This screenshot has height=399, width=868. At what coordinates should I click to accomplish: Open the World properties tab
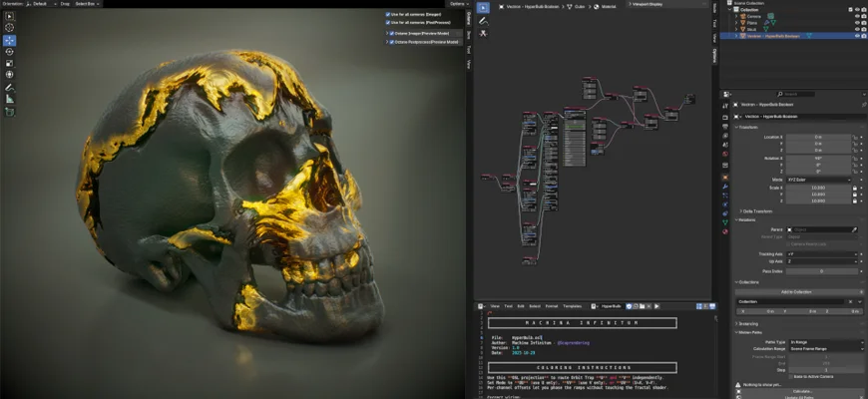tap(725, 154)
